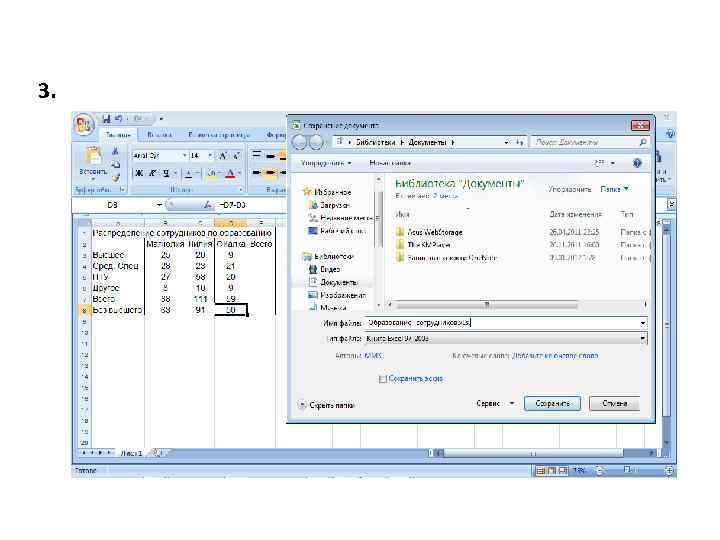Select Рабочий стол in the navigation pane
Screen dimensions: 720x540
(342, 231)
